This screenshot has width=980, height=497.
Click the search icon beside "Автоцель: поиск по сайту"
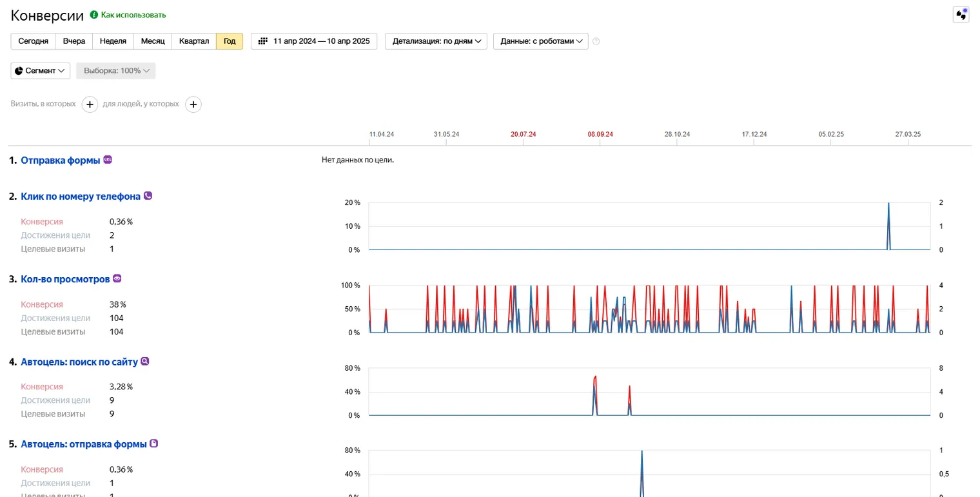click(x=145, y=362)
